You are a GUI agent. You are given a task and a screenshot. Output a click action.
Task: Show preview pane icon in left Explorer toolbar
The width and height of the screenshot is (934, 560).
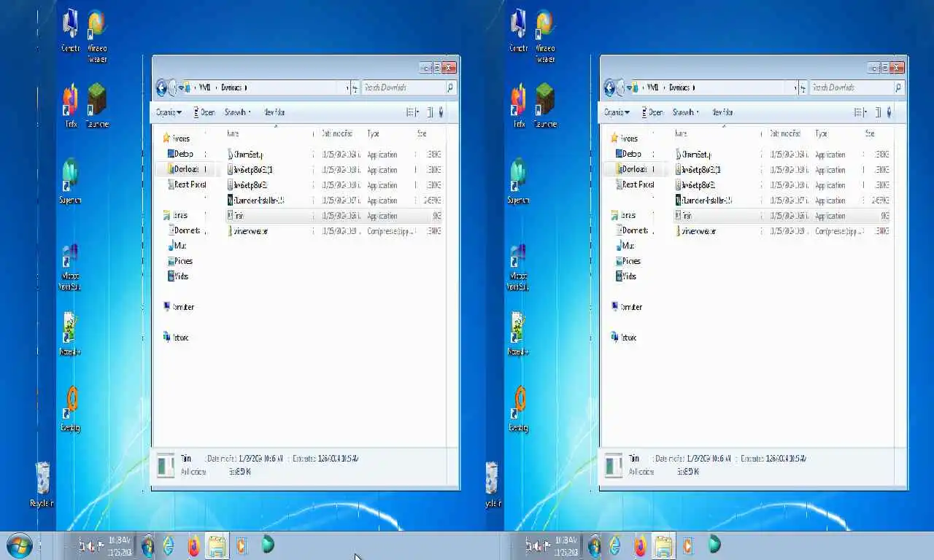click(430, 112)
